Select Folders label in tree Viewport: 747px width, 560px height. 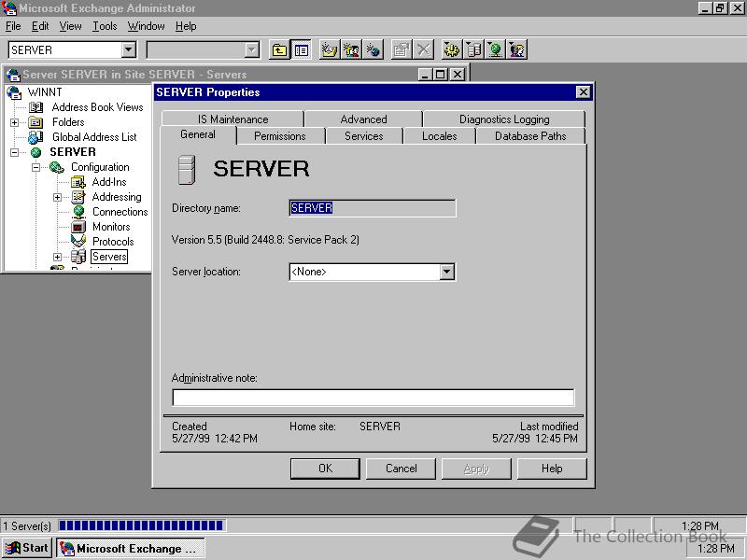(x=68, y=122)
